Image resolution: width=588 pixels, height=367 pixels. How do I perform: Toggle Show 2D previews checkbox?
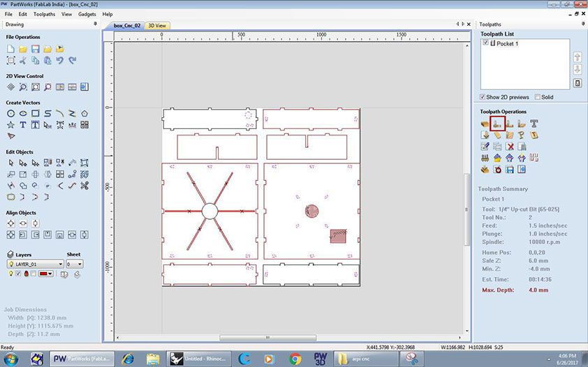483,97
